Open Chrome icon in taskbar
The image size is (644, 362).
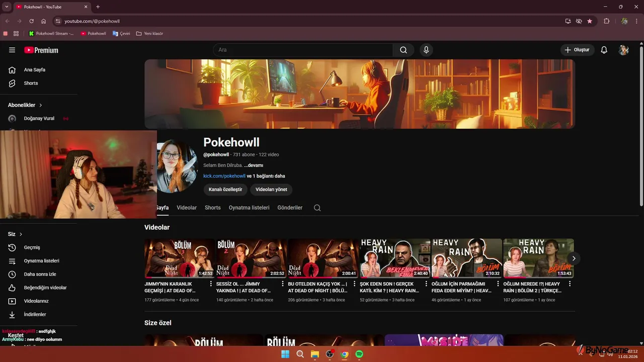345,354
